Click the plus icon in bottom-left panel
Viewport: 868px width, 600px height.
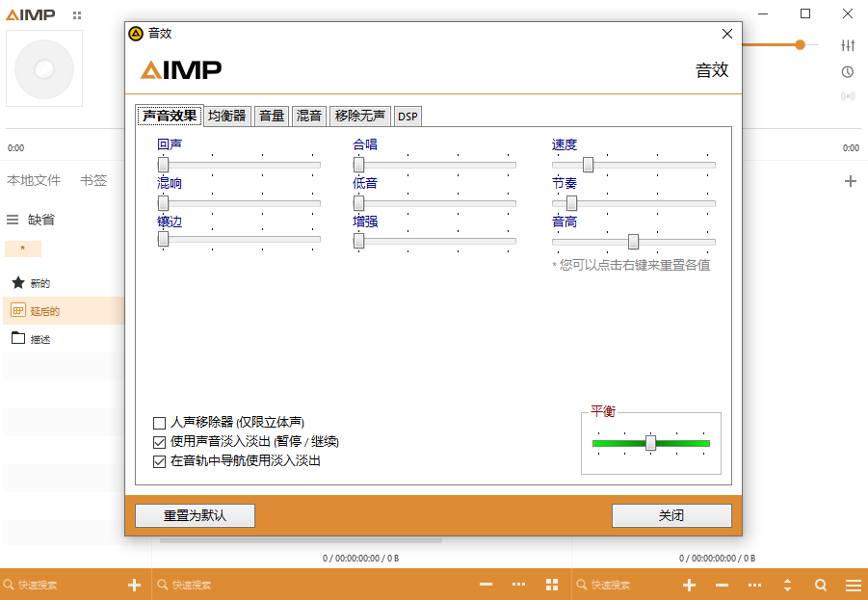click(x=134, y=585)
